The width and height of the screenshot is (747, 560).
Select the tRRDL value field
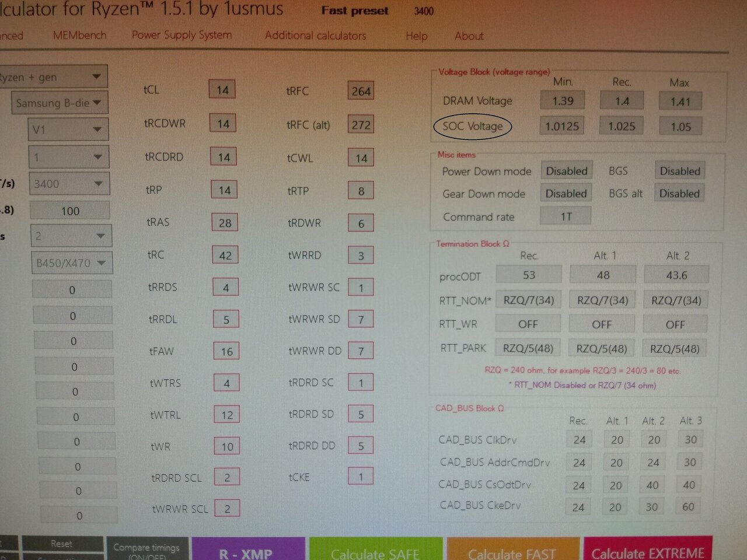[226, 320]
